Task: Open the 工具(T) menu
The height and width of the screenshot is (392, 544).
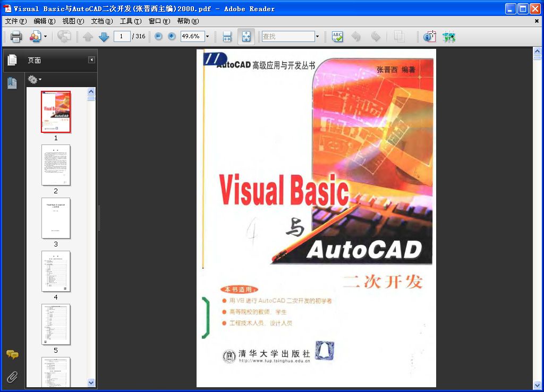Action: (131, 21)
